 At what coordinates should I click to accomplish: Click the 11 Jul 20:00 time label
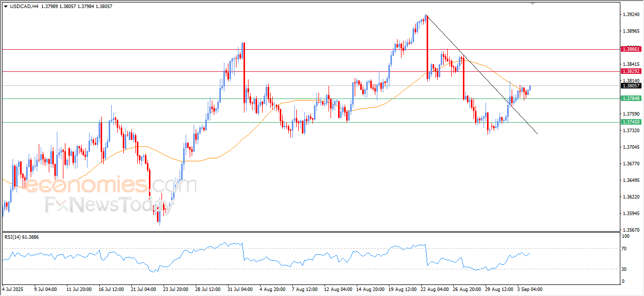coord(79,289)
